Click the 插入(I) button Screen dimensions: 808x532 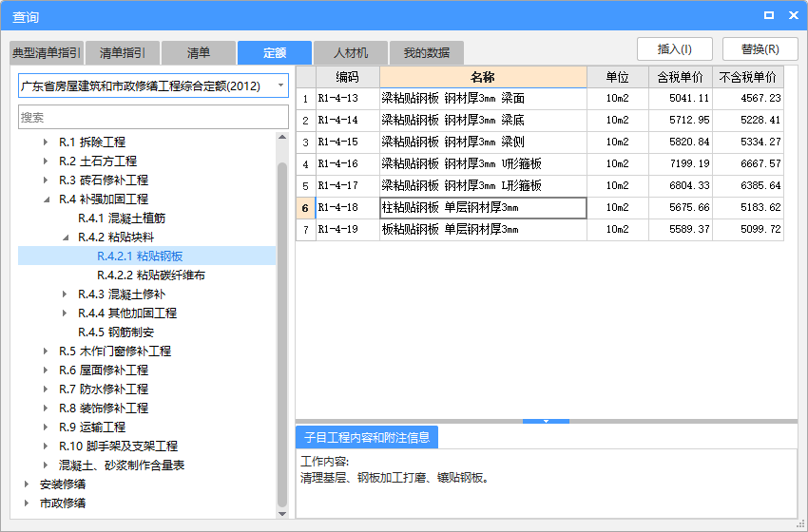click(x=675, y=49)
